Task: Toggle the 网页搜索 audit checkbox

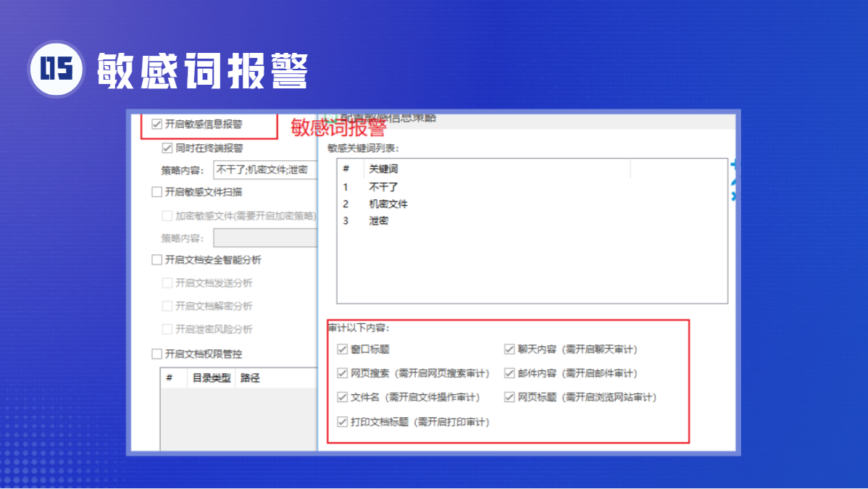Action: (x=343, y=374)
